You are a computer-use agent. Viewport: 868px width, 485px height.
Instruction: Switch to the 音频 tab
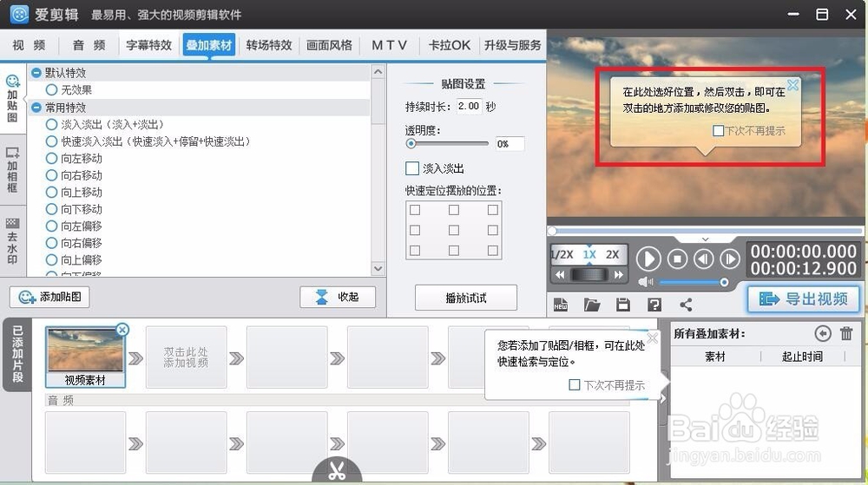pyautogui.click(x=89, y=45)
